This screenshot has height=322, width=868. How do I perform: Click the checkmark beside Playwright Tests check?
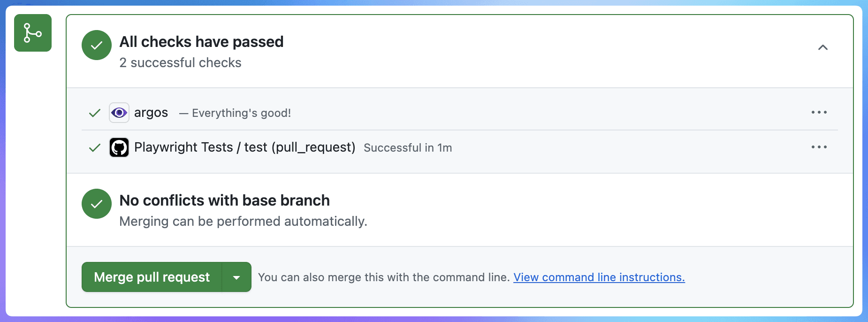pyautogui.click(x=95, y=147)
